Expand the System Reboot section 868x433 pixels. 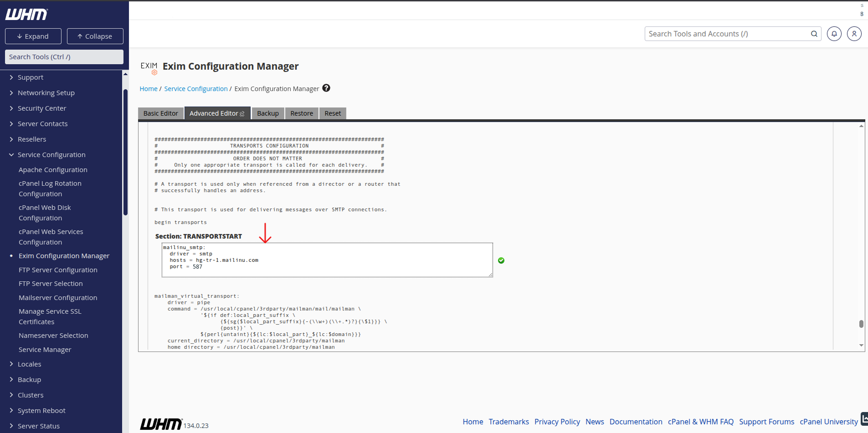pos(41,411)
